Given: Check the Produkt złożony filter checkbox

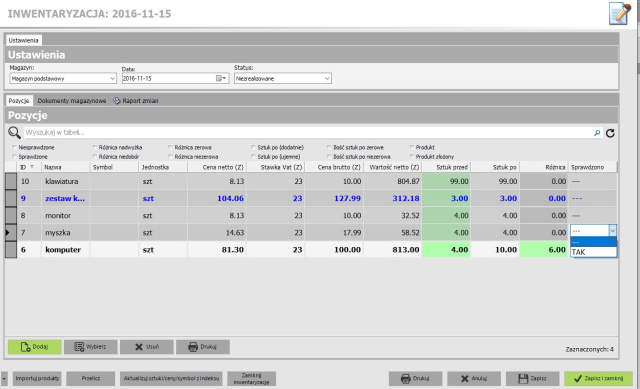Looking at the screenshot, I should [x=412, y=157].
